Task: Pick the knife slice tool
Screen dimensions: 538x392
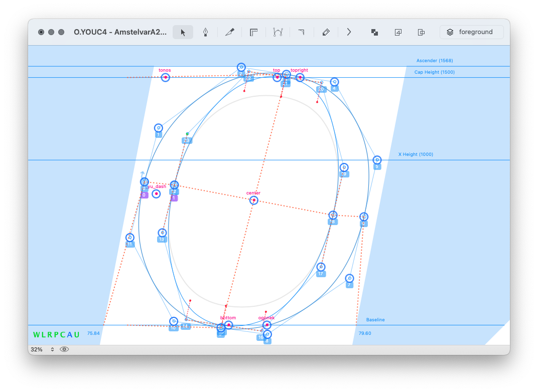Action: 230,32
